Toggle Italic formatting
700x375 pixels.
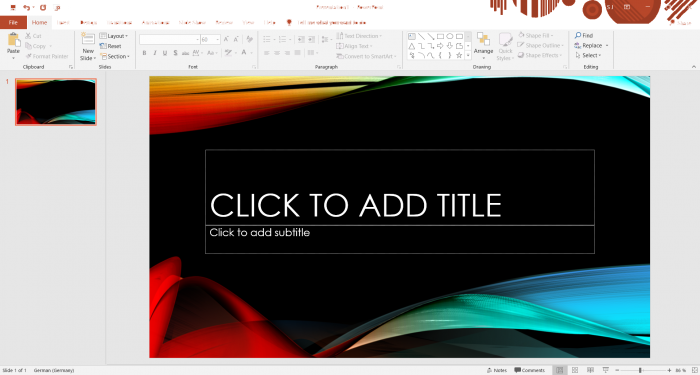154,53
